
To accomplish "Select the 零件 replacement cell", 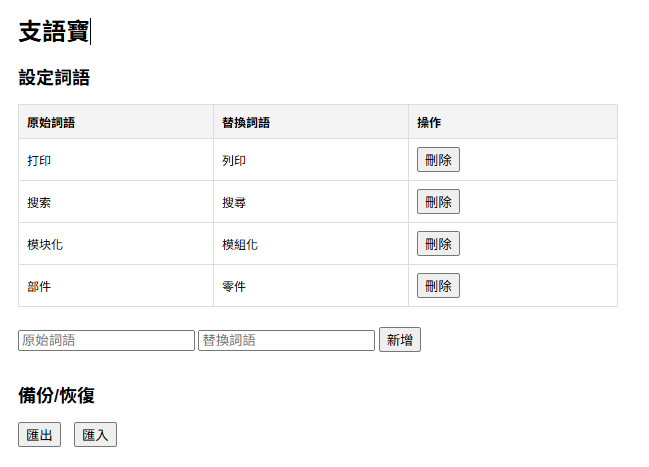I will point(234,286).
